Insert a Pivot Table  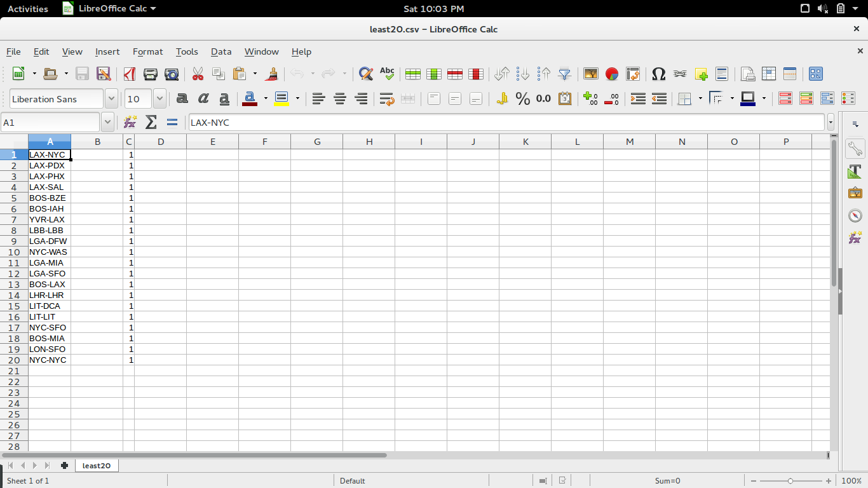pyautogui.click(x=633, y=74)
